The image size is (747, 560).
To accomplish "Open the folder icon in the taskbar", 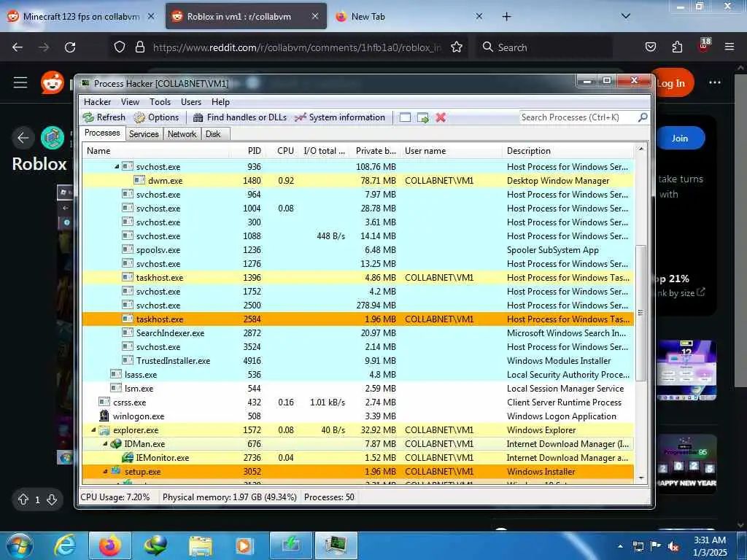I will point(200,545).
